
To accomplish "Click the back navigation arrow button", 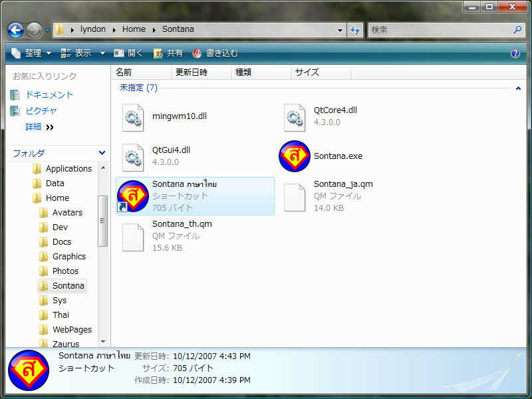I will click(16, 30).
